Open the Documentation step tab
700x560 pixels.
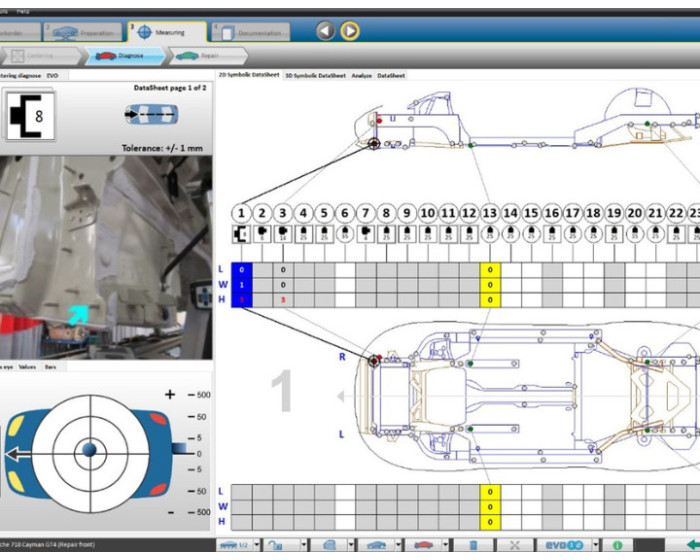coord(250,33)
